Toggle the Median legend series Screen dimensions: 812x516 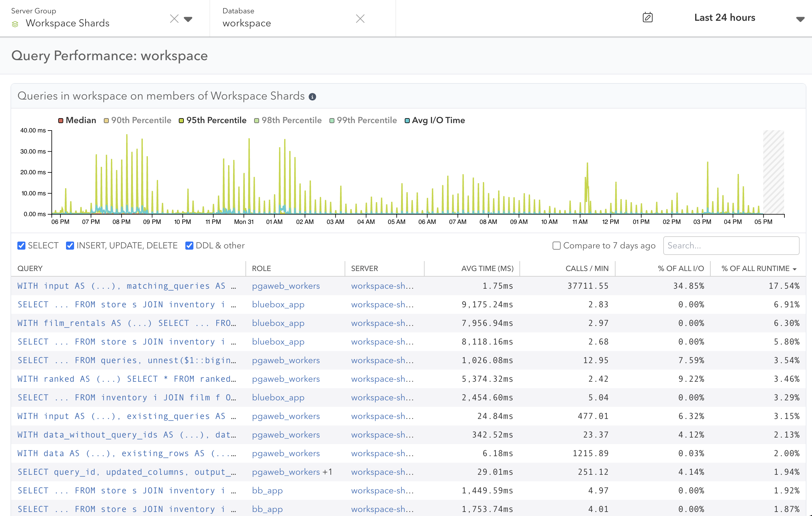pos(77,121)
